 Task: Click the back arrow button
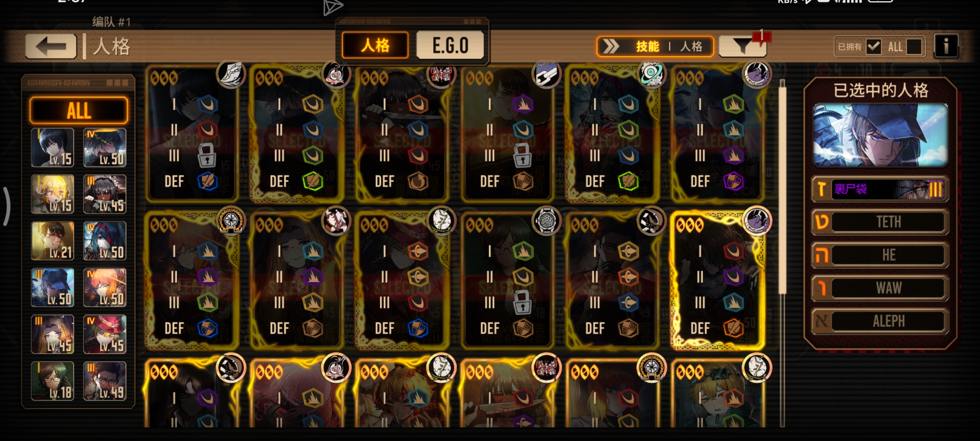coord(51,46)
